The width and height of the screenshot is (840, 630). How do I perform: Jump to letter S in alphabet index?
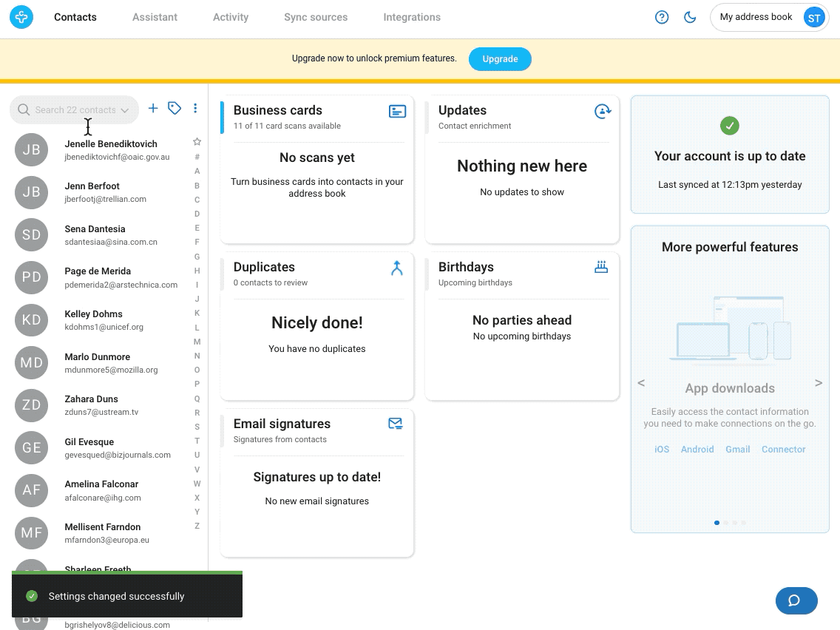point(197,427)
